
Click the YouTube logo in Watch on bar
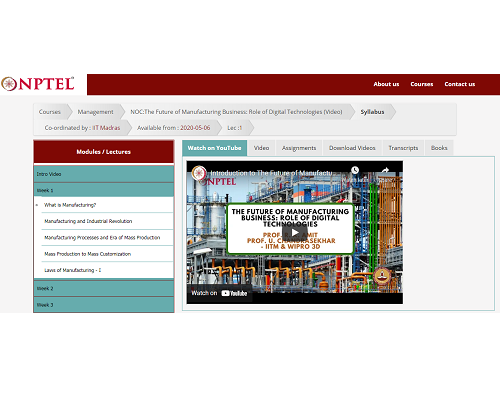point(234,293)
